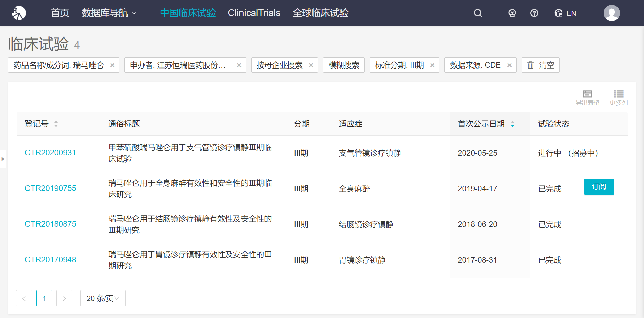The height and width of the screenshot is (318, 644).
Task: Click status 进行中 (招募中)
Action: pos(569,153)
